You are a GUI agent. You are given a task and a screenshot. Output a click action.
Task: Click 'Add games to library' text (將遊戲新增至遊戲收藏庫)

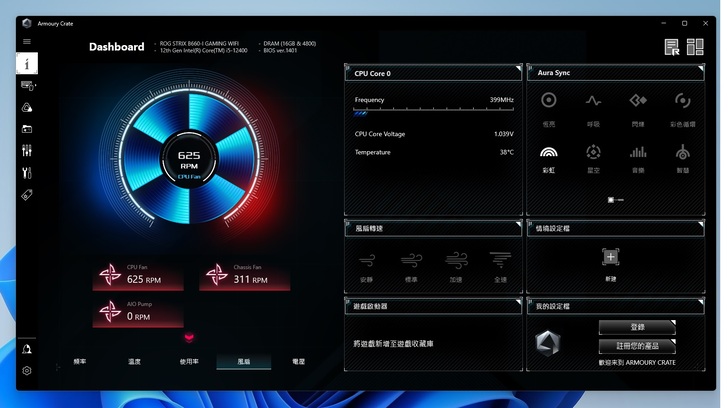[x=393, y=344]
